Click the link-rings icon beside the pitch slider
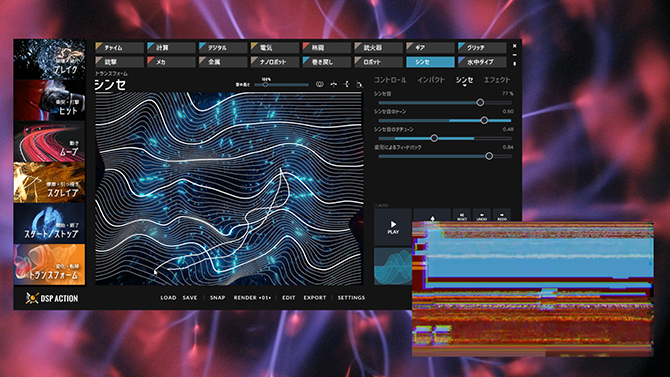 tap(319, 84)
